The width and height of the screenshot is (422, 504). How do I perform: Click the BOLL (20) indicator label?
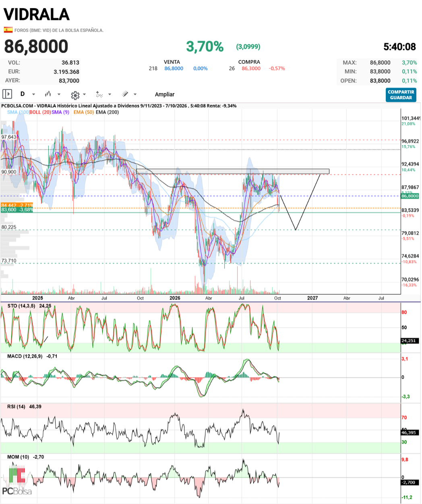[x=40, y=112]
